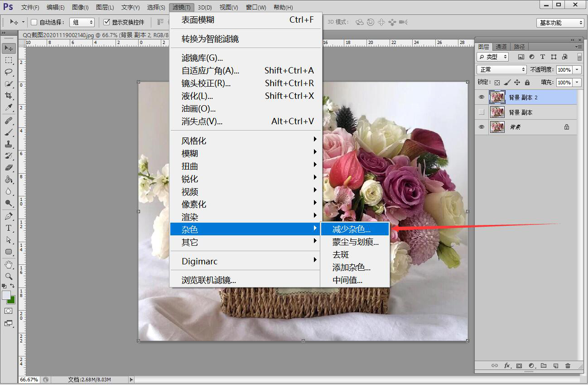Toggle adjustment layer filter

(x=532, y=57)
